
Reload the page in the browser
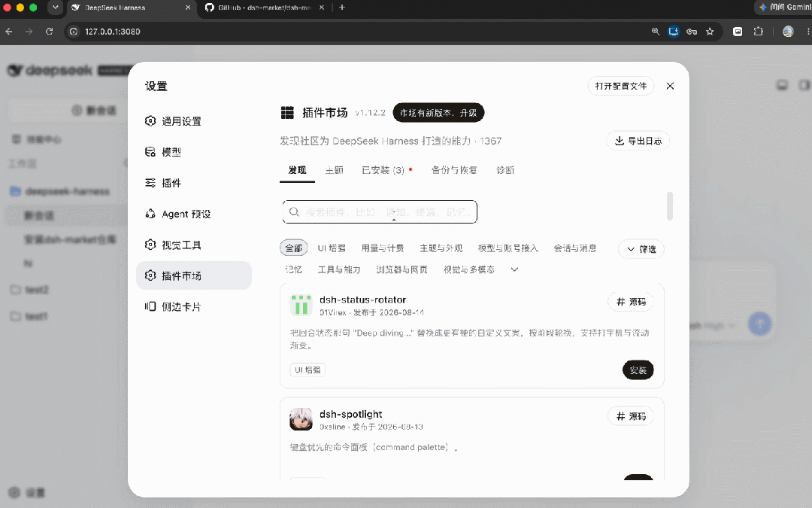[x=49, y=32]
